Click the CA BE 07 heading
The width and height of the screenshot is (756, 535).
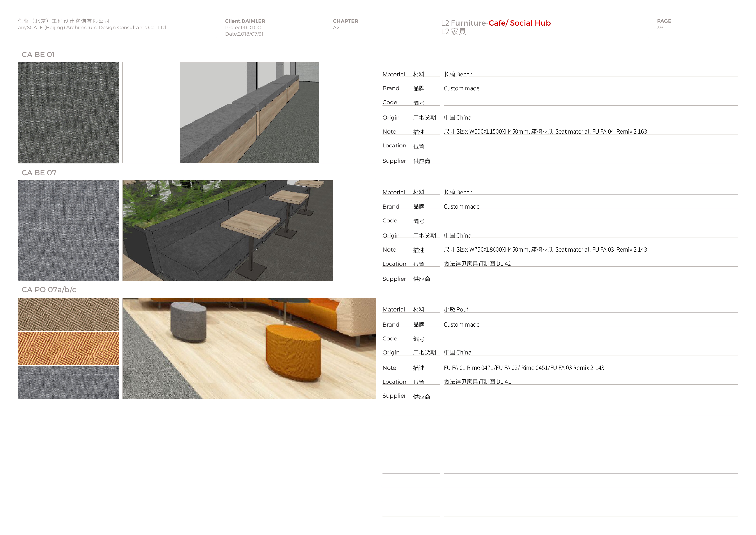tap(39, 173)
